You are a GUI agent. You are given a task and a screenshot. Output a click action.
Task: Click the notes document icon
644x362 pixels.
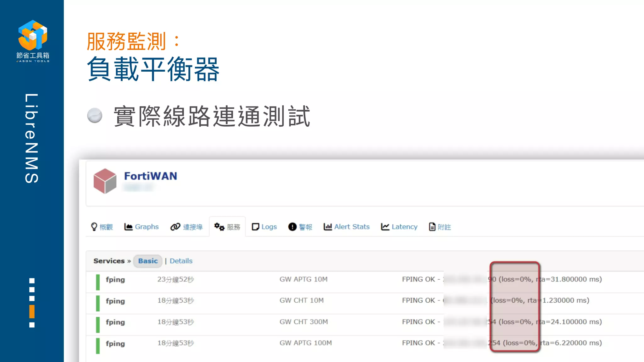pos(432,227)
